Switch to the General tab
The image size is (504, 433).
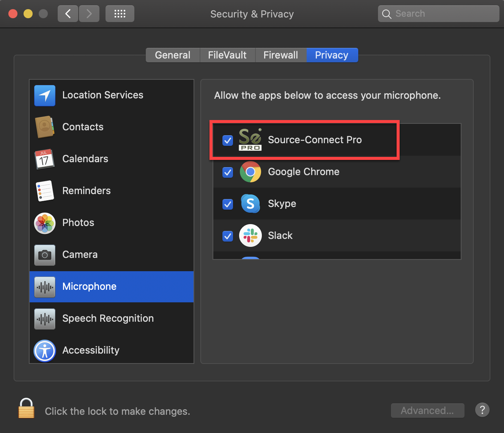[173, 55]
